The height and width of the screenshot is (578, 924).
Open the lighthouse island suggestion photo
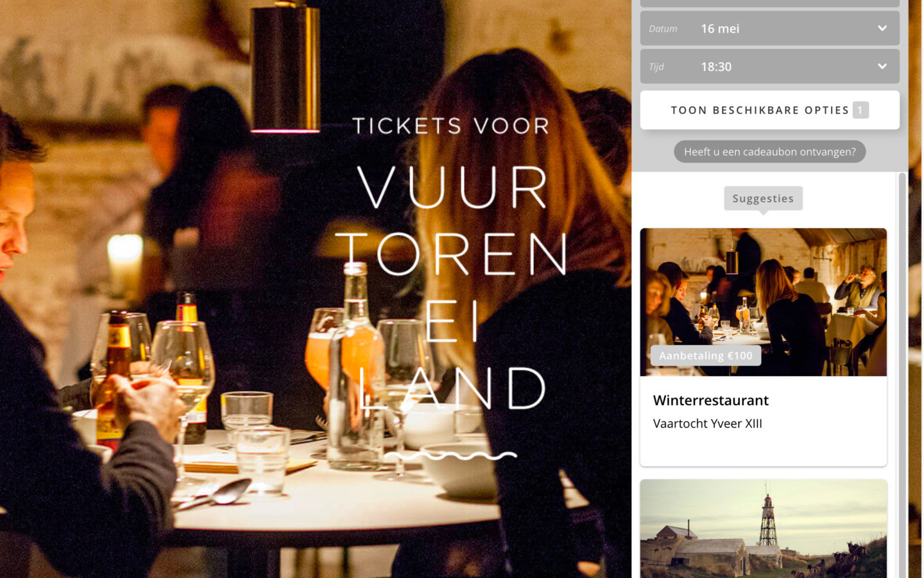point(764,529)
